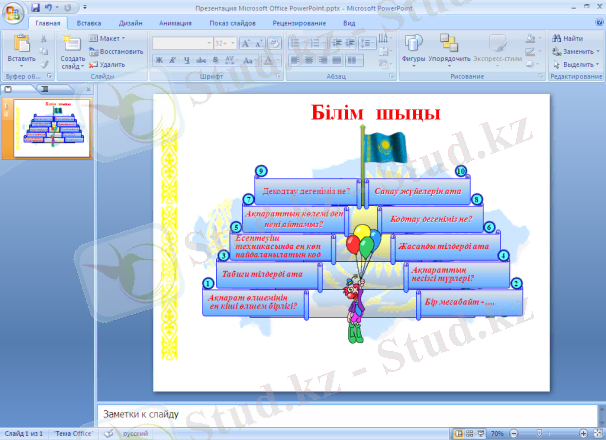Click Упорядочить arrange icon
606x440 pixels.
(x=449, y=47)
